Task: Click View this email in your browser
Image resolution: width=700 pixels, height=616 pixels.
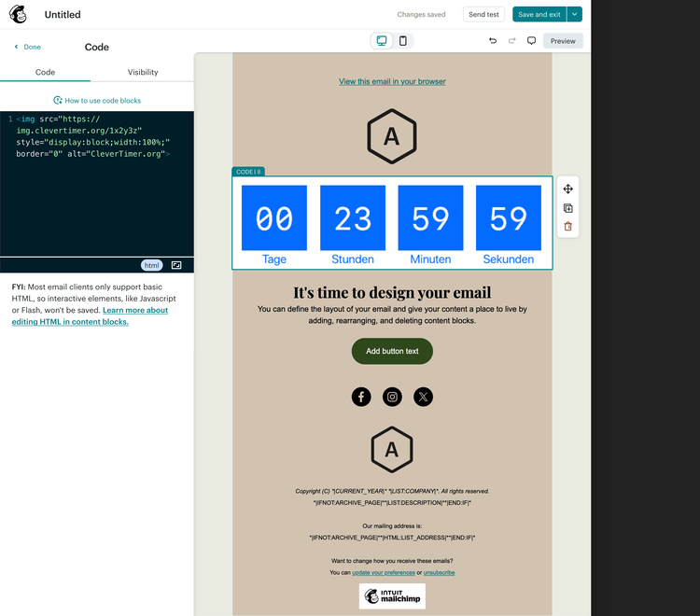Action: click(392, 81)
